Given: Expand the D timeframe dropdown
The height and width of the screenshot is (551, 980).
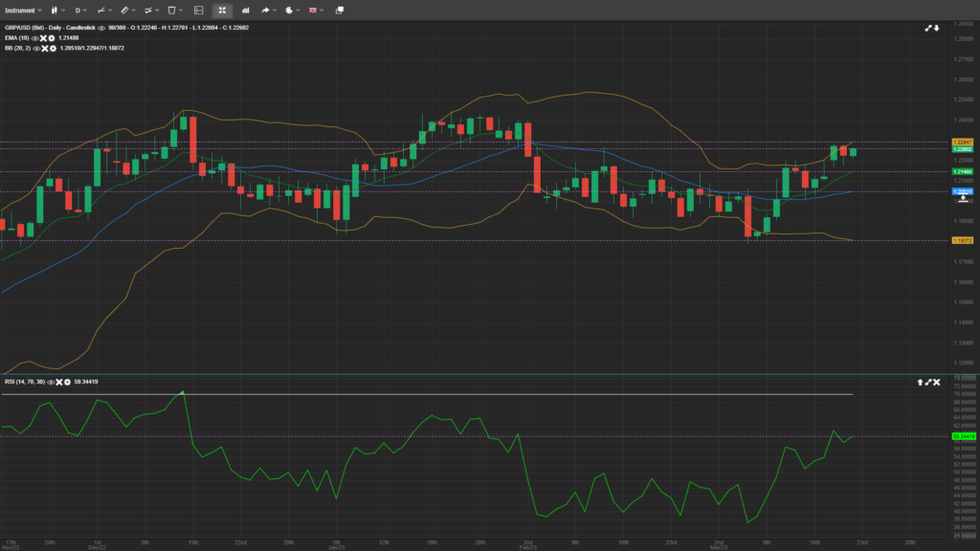Looking at the screenshot, I should [x=81, y=10].
